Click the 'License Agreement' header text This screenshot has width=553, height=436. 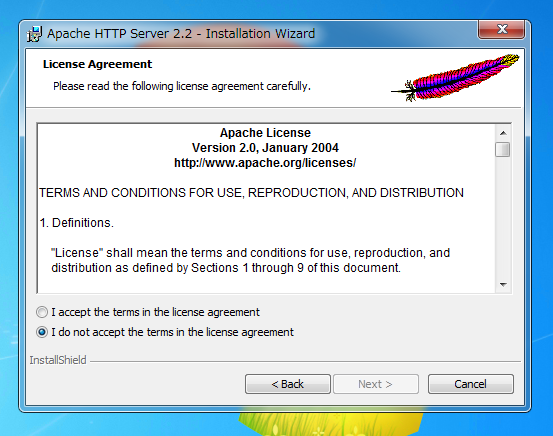tap(97, 64)
